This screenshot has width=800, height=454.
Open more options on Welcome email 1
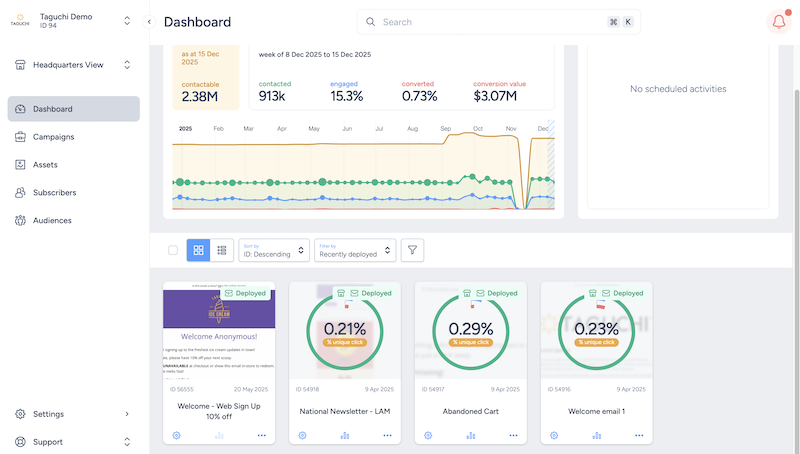point(638,435)
